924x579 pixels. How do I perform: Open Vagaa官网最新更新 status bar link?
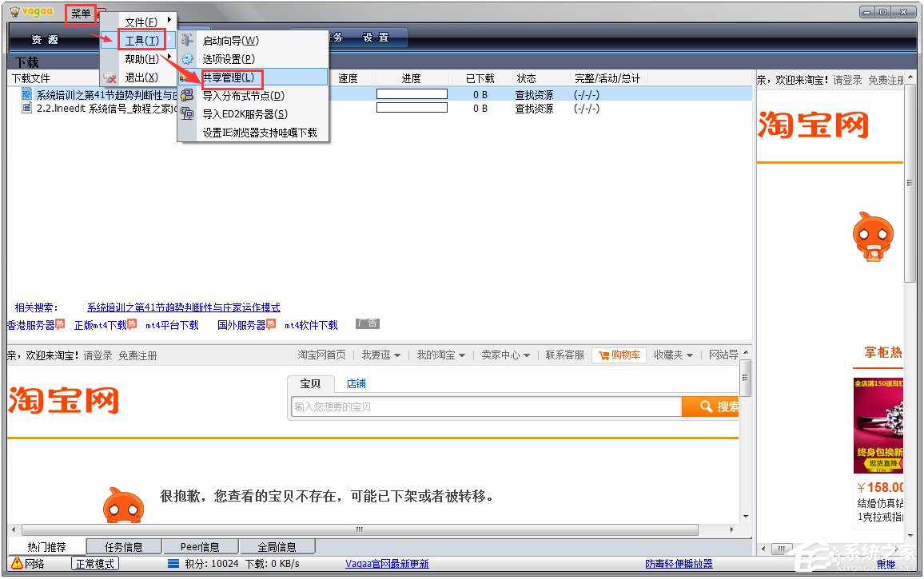tap(387, 564)
